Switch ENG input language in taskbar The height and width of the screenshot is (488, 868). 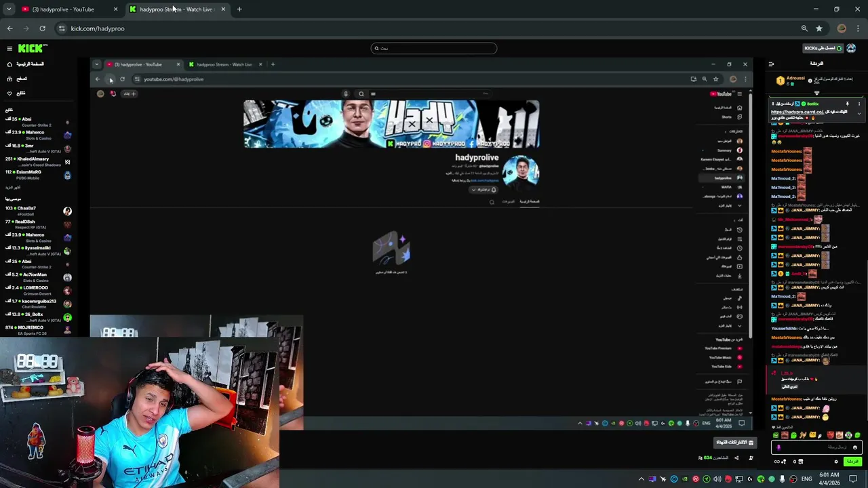point(807,479)
